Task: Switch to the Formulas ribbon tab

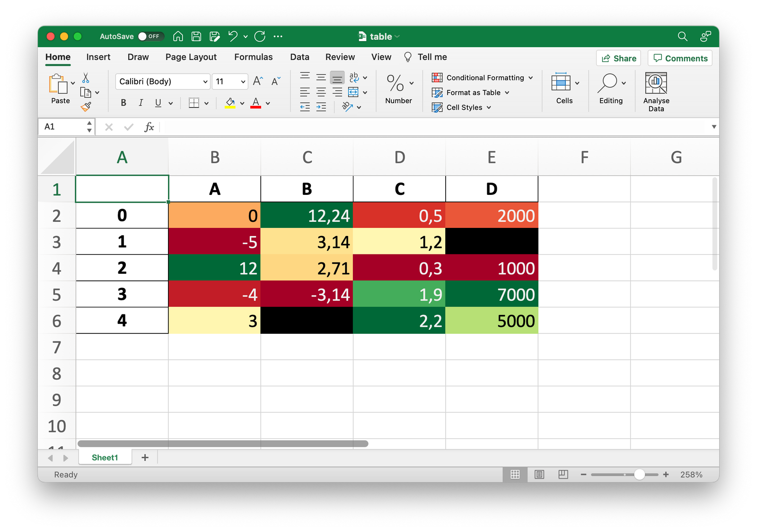Action: point(254,57)
